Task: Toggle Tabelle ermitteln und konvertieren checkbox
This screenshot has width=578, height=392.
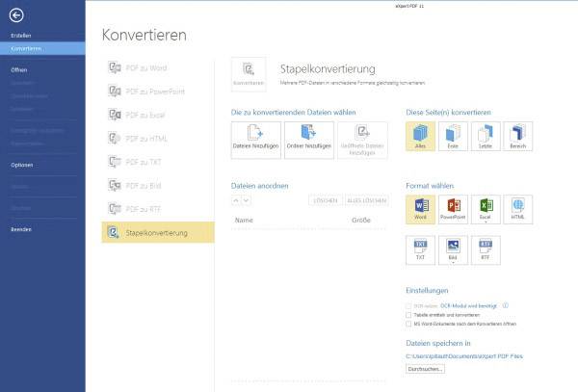Action: (x=408, y=315)
